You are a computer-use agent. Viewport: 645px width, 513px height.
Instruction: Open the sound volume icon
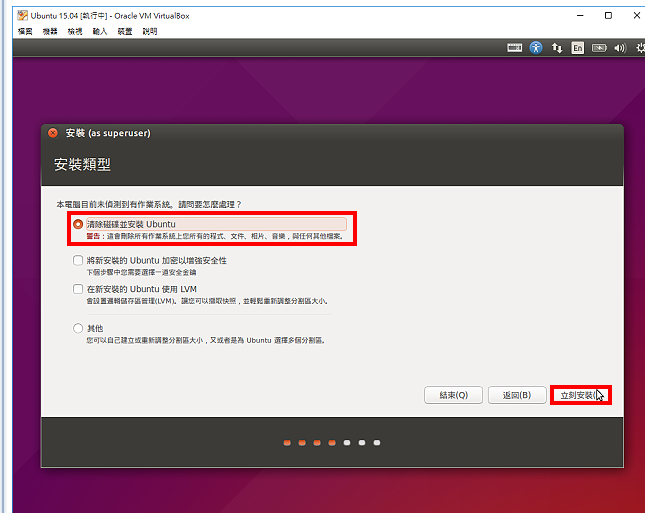click(x=620, y=48)
